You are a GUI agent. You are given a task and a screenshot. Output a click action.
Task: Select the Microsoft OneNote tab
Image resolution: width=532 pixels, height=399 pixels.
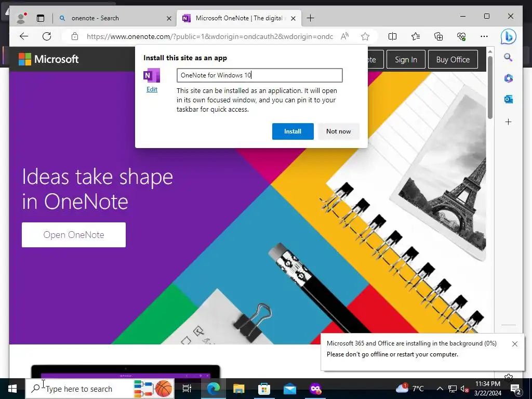click(x=239, y=18)
